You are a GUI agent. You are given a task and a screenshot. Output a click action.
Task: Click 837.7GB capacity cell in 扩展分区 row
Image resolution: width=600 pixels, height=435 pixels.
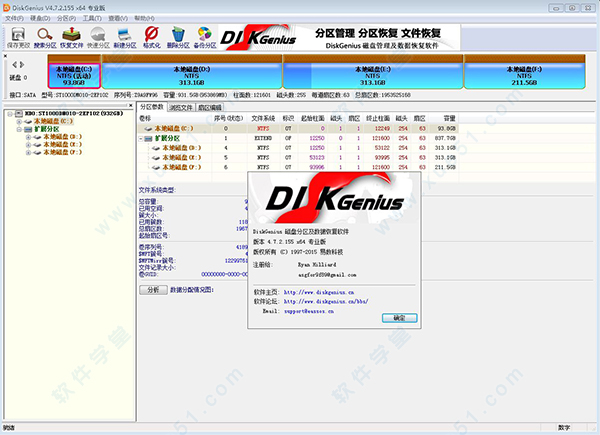point(445,138)
